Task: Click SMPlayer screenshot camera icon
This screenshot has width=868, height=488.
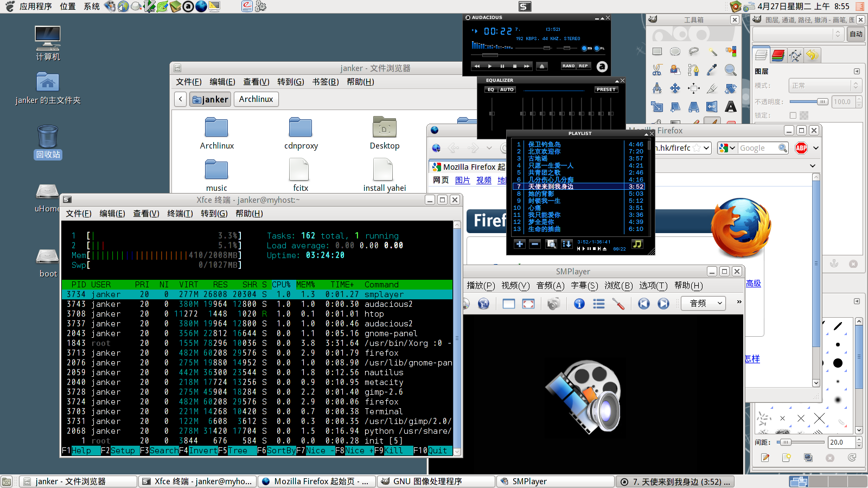Action: [x=553, y=304]
